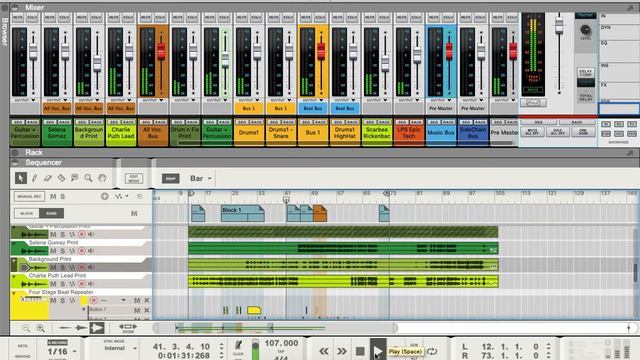Switch to Song view

click(51, 213)
